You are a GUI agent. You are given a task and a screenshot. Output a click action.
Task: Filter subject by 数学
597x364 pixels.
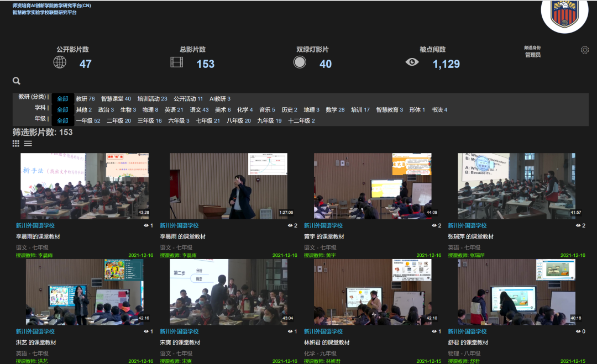tap(335, 110)
